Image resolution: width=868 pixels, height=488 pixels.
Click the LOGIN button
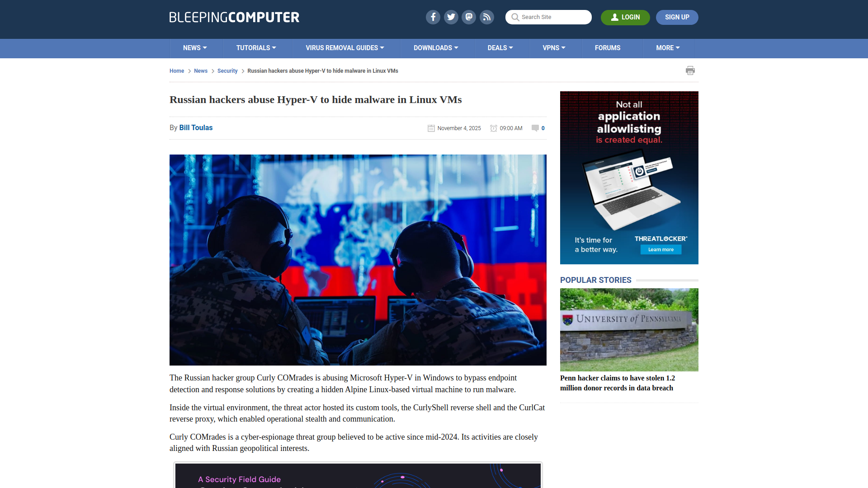(625, 17)
